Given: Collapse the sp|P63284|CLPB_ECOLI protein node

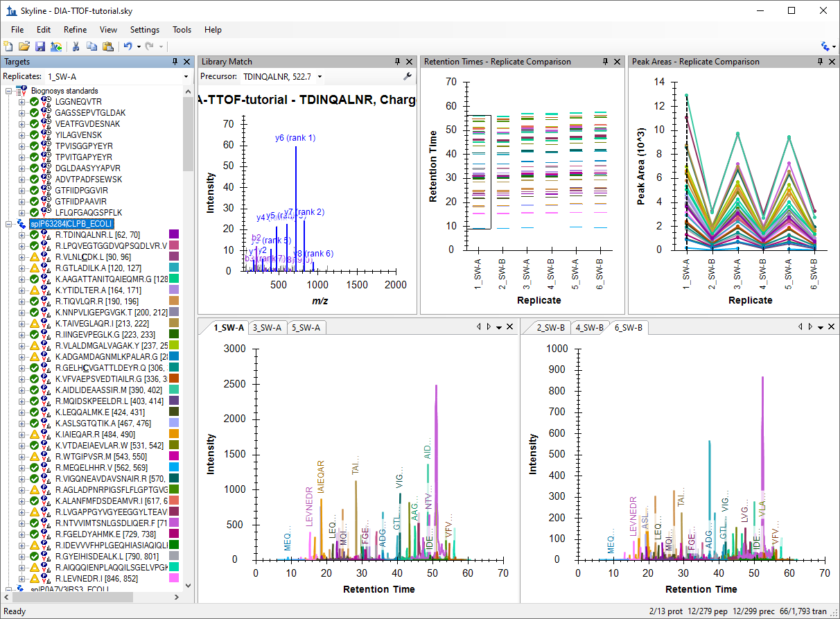Looking at the screenshot, I should [x=9, y=224].
